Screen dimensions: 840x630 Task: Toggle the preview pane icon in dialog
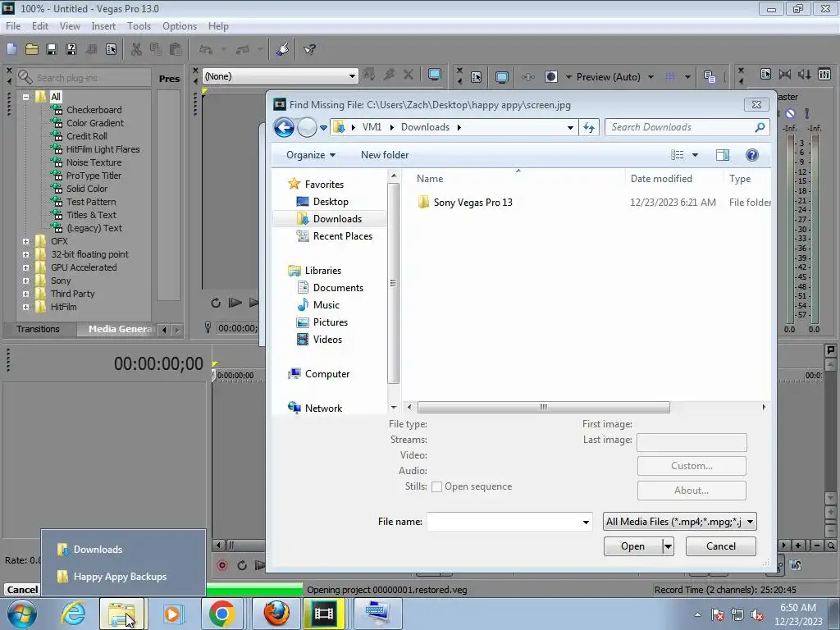(x=722, y=155)
